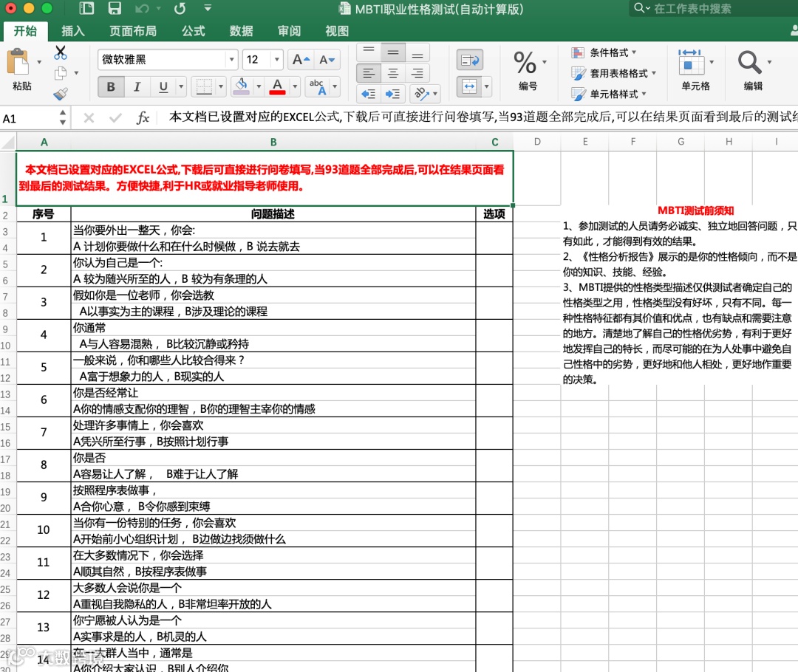Click the Wrap Text icon

[x=470, y=61]
